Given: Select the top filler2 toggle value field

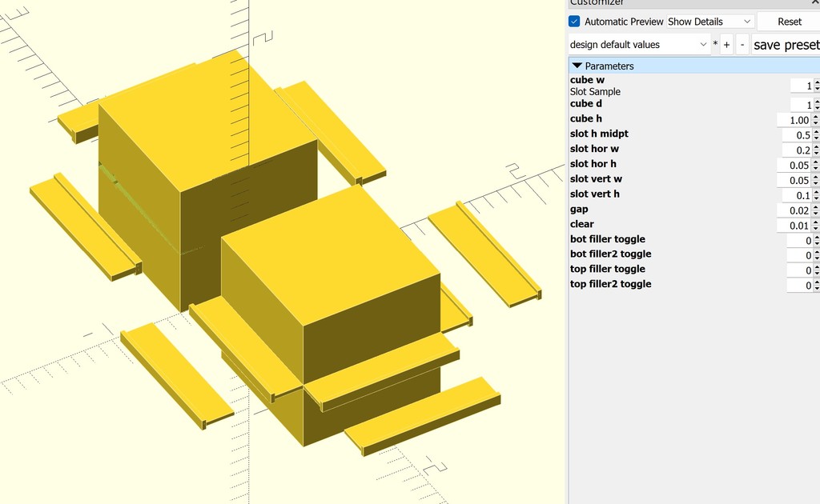Looking at the screenshot, I should click(x=801, y=285).
